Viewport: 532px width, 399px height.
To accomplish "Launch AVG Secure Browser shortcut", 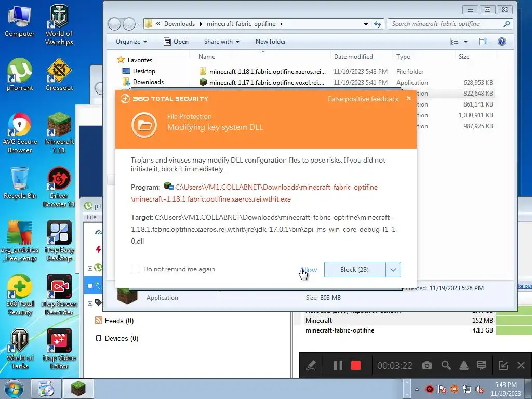I will pos(20,132).
